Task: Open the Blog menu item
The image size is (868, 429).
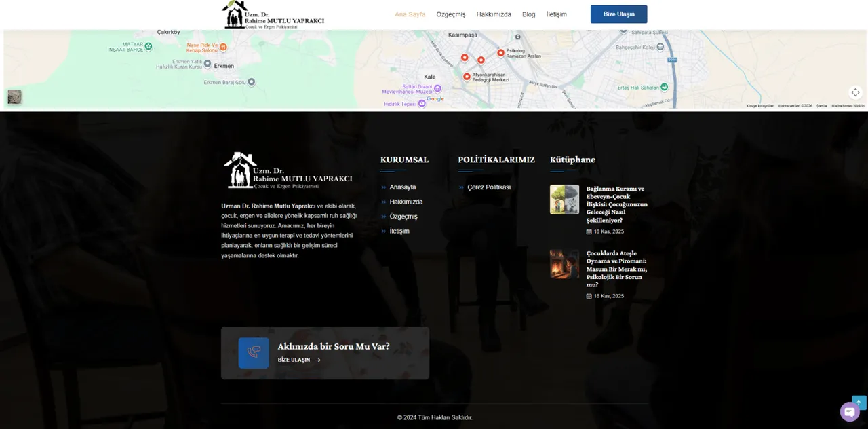Action: coord(529,14)
